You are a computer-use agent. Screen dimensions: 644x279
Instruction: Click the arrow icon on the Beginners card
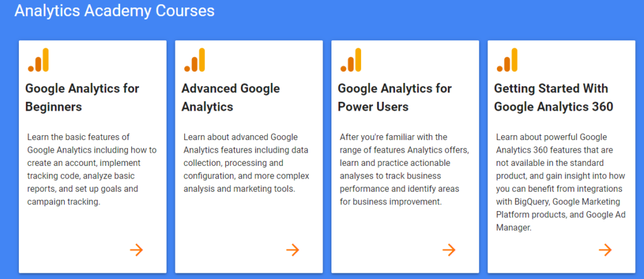[136, 250]
